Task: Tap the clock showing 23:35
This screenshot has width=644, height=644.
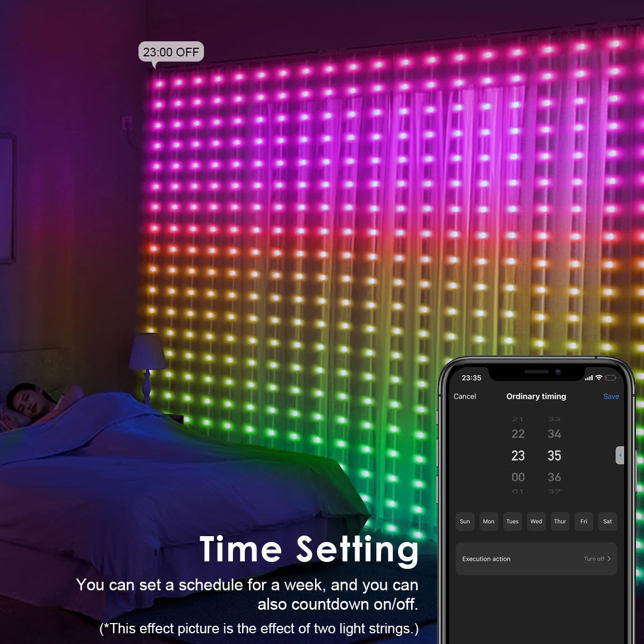Action: click(471, 377)
